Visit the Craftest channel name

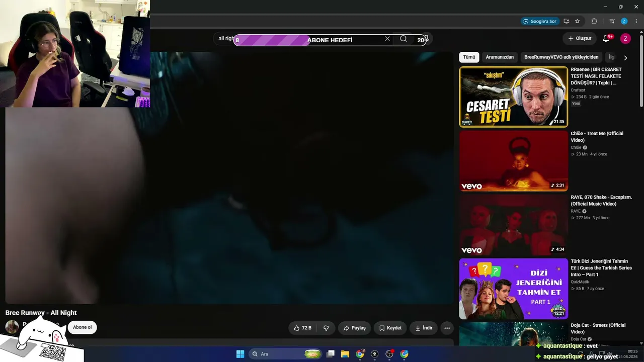pos(578,90)
